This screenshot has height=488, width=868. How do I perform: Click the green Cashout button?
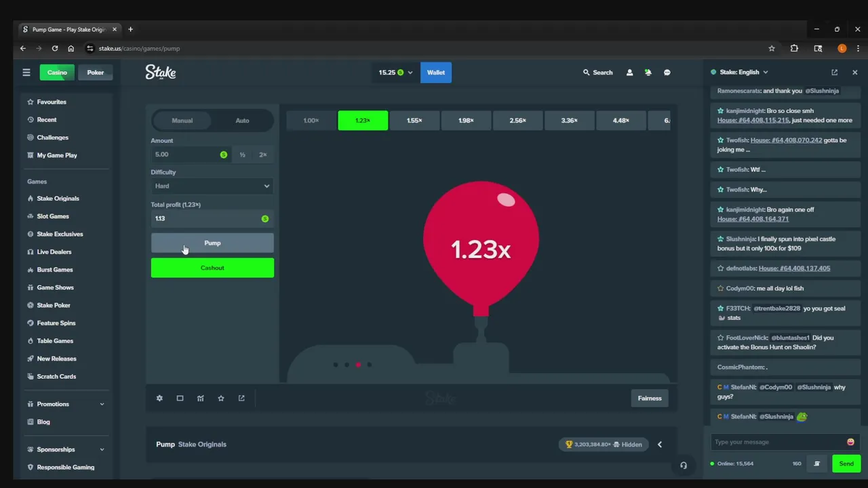point(212,268)
